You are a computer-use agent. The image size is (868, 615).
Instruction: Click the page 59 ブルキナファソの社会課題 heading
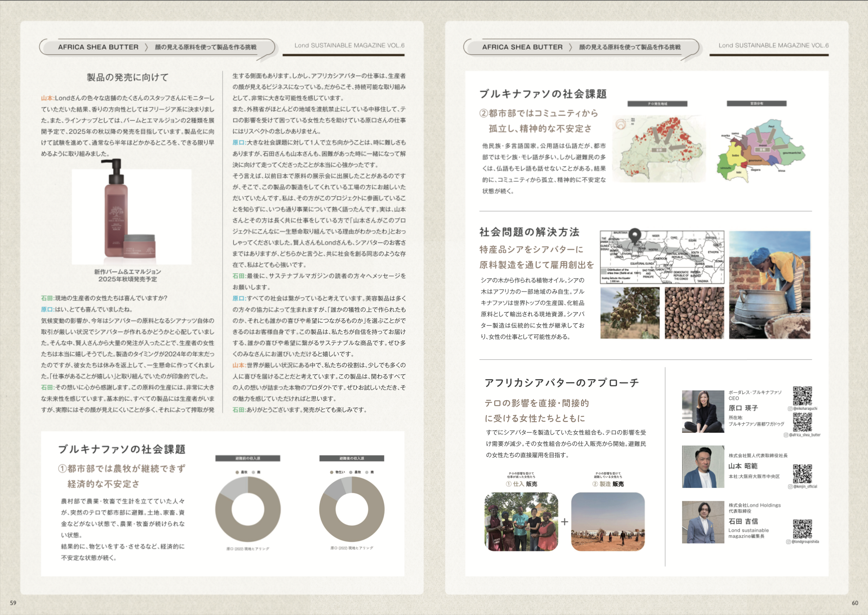122,450
